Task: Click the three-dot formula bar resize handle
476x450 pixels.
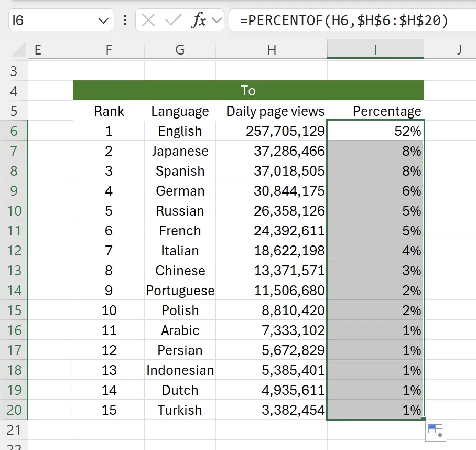Action: 124,20
